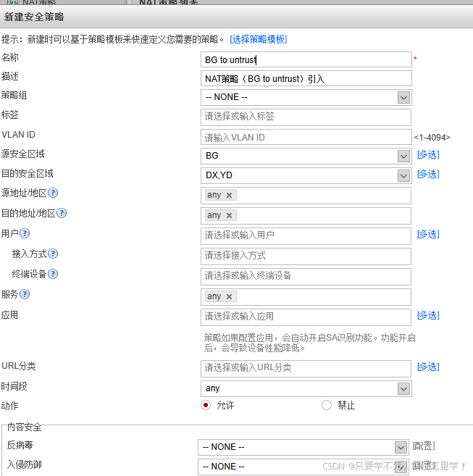Click the 终端设备 input field
This screenshot has width=473, height=476.
click(306, 277)
